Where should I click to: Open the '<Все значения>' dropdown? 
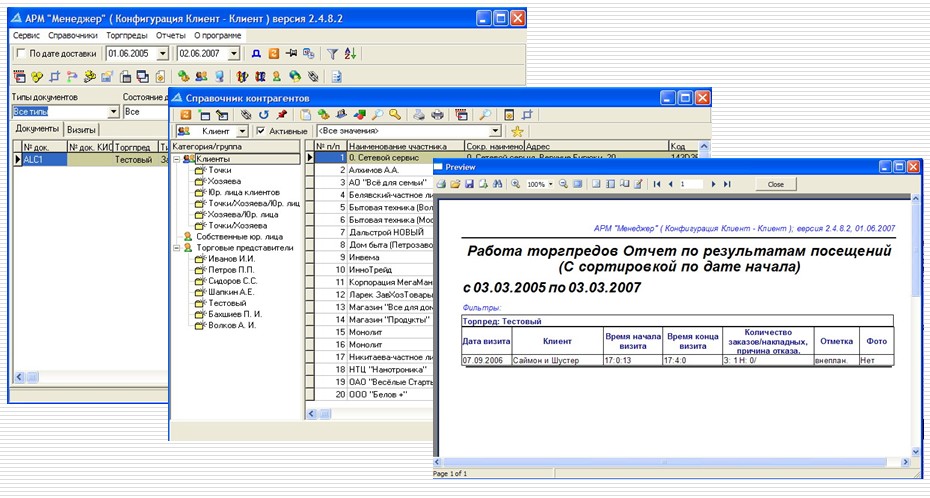tap(495, 130)
